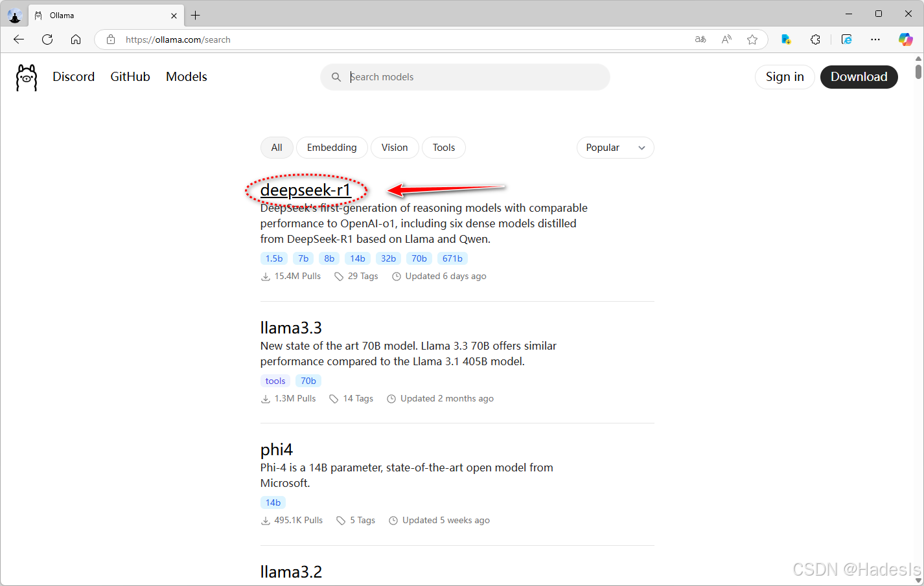This screenshot has width=924, height=586.
Task: Click 'Updated 2 months ago' text
Action: click(x=447, y=398)
